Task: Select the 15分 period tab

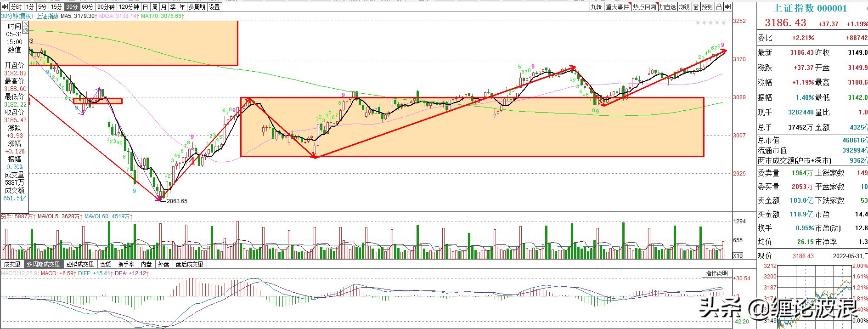Action: click(x=56, y=7)
